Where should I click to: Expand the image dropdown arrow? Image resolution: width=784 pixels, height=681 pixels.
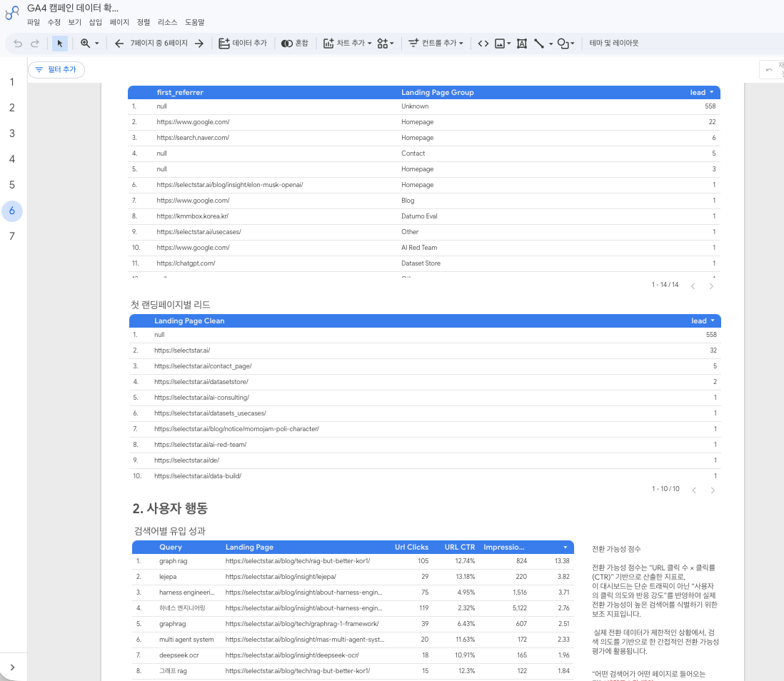[509, 44]
